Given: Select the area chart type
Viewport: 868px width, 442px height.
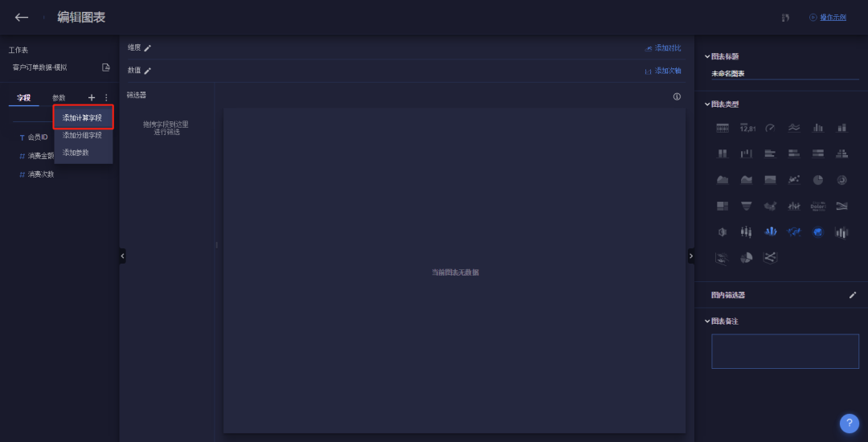Looking at the screenshot, I should click(x=723, y=180).
